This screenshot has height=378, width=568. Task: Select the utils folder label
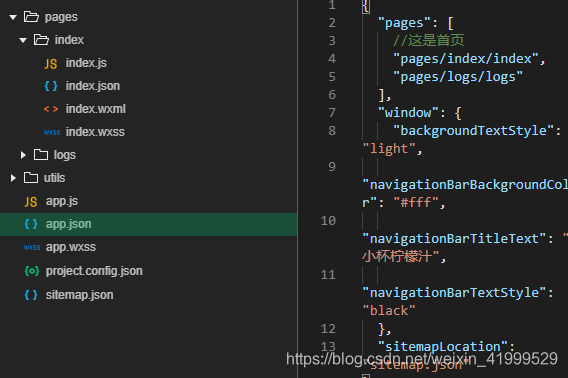(x=54, y=178)
